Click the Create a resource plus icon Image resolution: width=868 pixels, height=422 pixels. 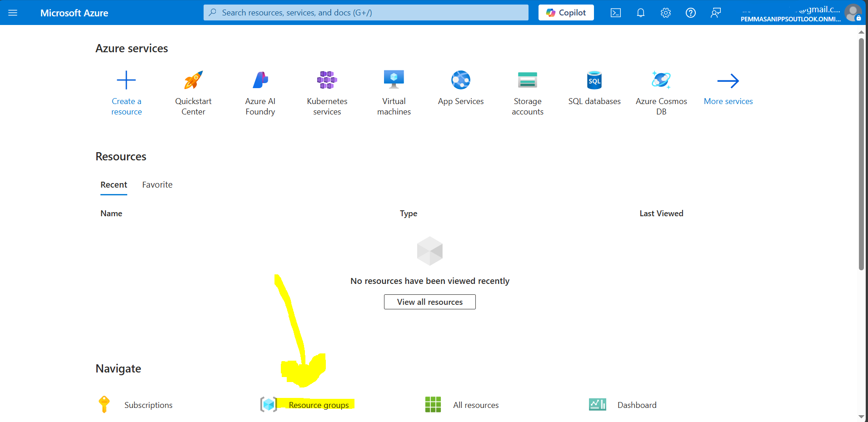point(126,80)
